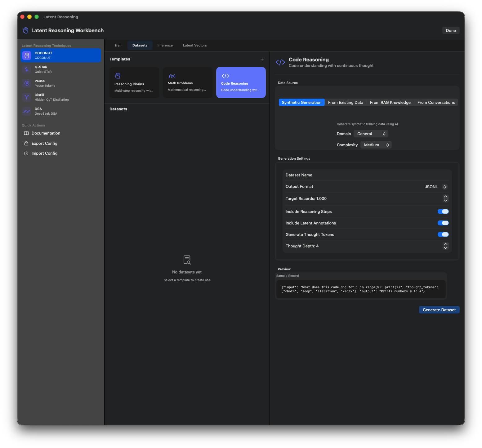Switch to the Inference tab
This screenshot has height=448, width=482.
point(165,45)
